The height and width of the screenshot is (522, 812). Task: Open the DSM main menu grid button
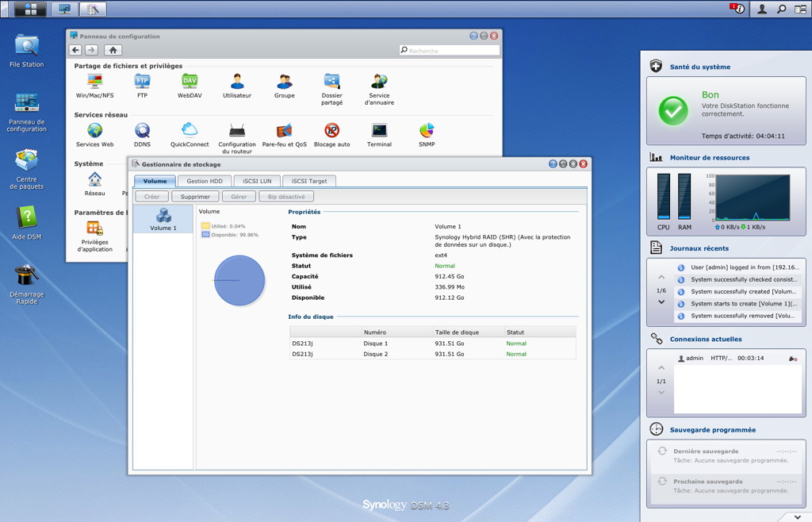pos(30,9)
